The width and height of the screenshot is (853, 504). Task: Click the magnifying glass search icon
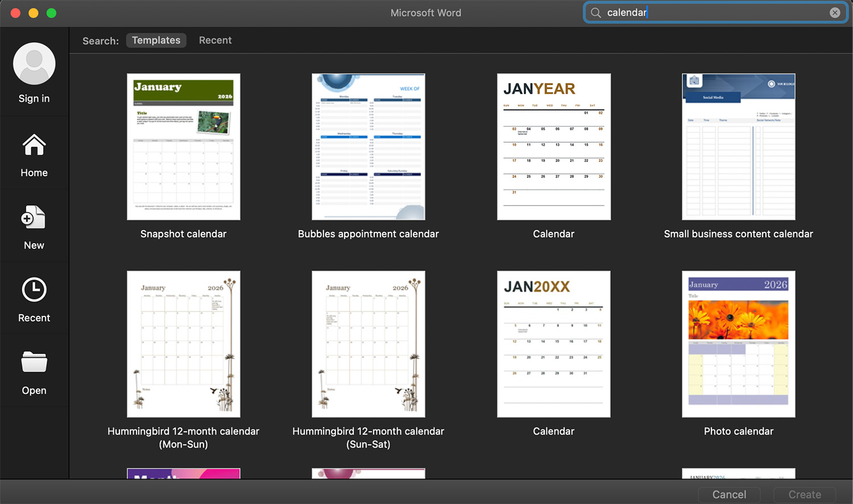tap(595, 12)
